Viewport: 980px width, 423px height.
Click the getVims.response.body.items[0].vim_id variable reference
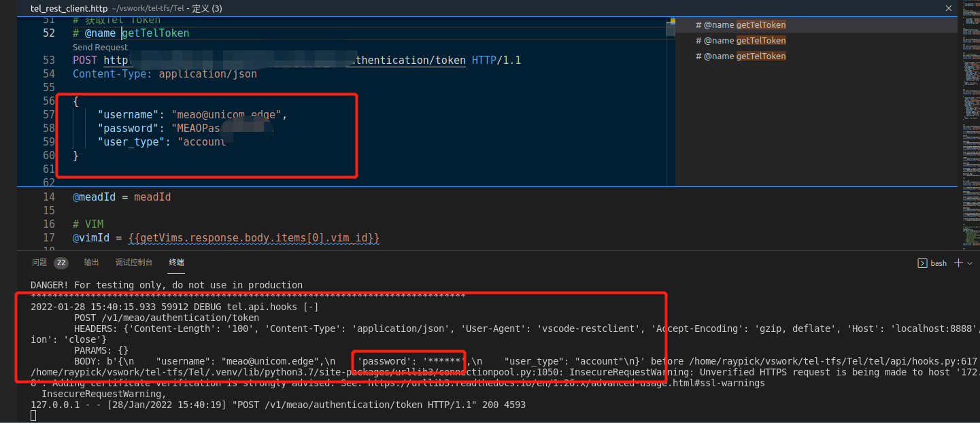(x=253, y=237)
